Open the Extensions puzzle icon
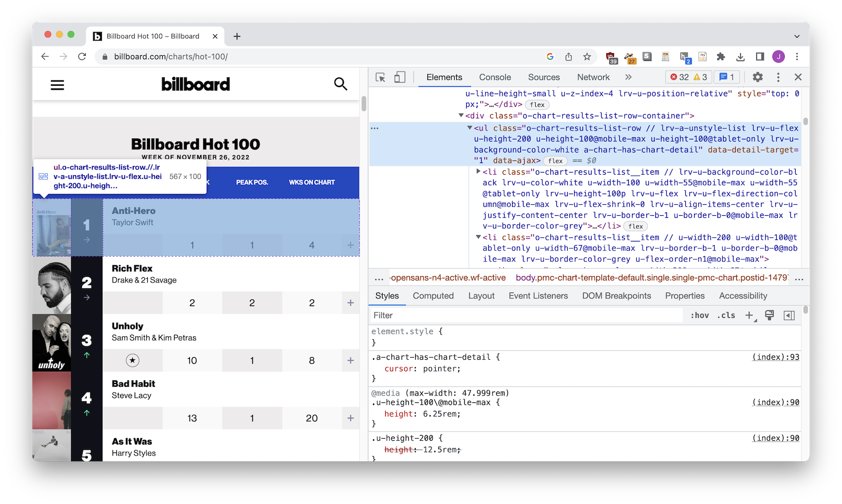This screenshot has width=842, height=504. click(721, 56)
